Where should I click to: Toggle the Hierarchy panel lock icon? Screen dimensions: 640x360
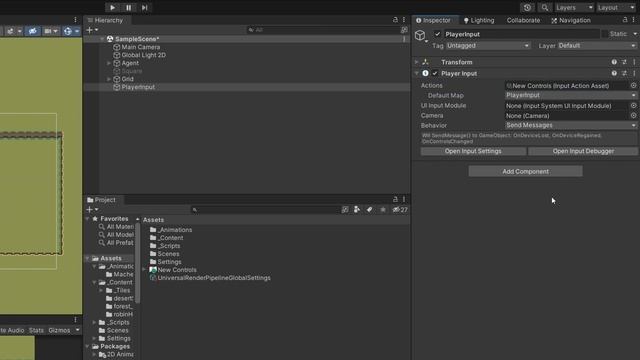pyautogui.click(x=395, y=20)
